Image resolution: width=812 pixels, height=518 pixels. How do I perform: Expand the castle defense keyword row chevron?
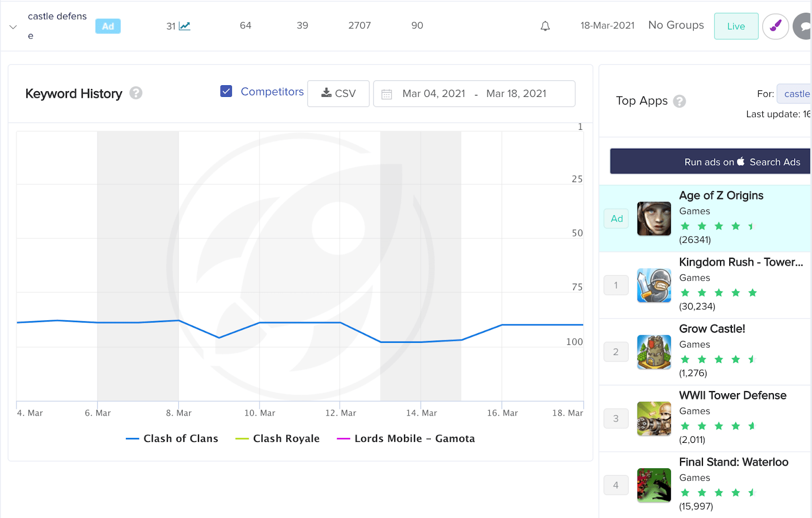point(13,27)
